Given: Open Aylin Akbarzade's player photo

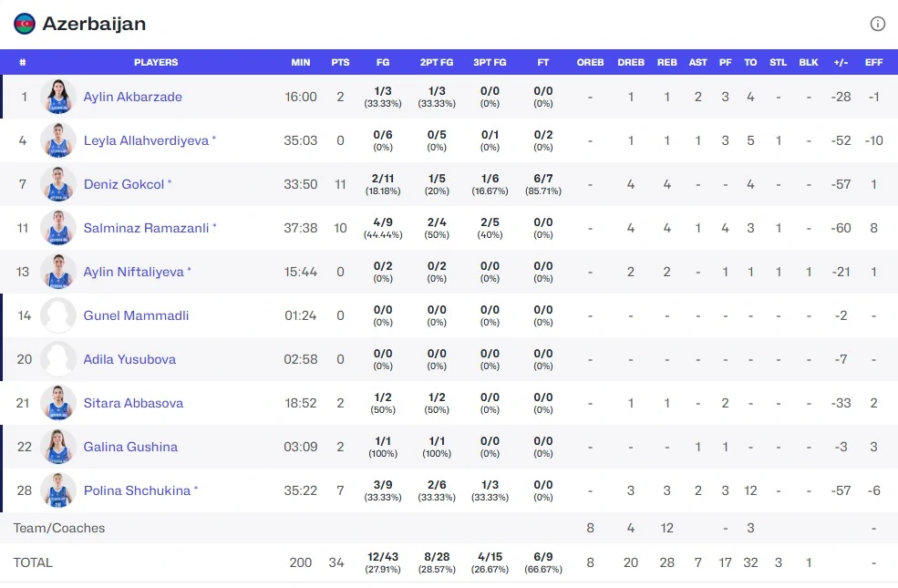Looking at the screenshot, I should coord(58,97).
